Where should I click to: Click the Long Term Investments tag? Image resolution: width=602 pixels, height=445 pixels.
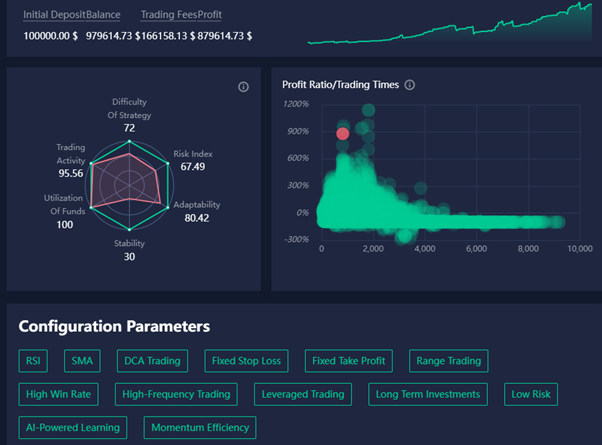coord(429,394)
